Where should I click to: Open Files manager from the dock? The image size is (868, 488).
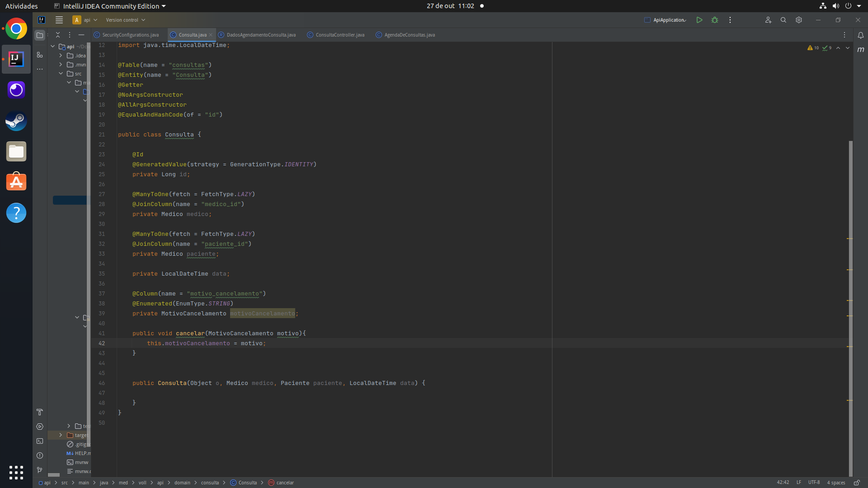tap(16, 152)
